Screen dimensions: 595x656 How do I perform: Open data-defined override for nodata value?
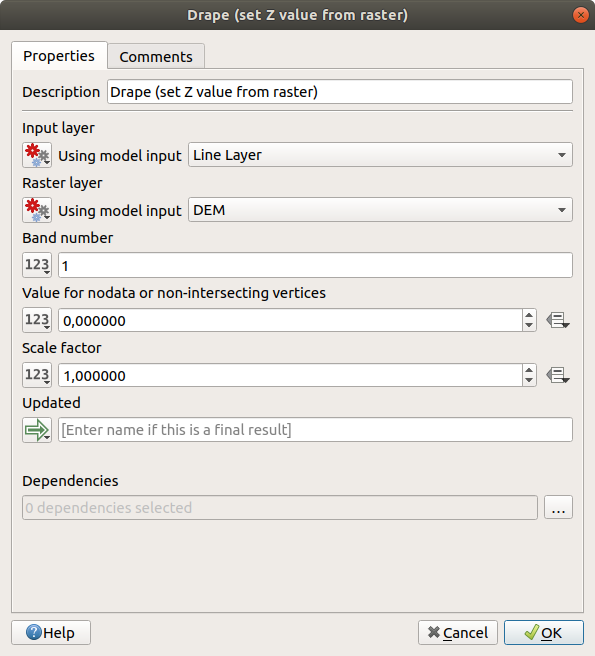[x=558, y=320]
